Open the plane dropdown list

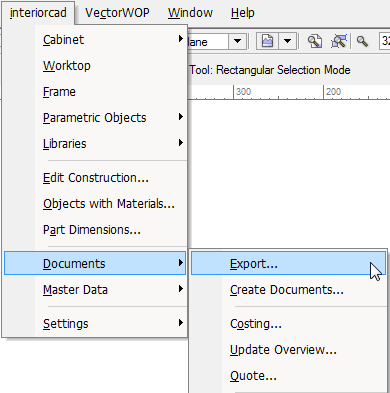tap(237, 42)
